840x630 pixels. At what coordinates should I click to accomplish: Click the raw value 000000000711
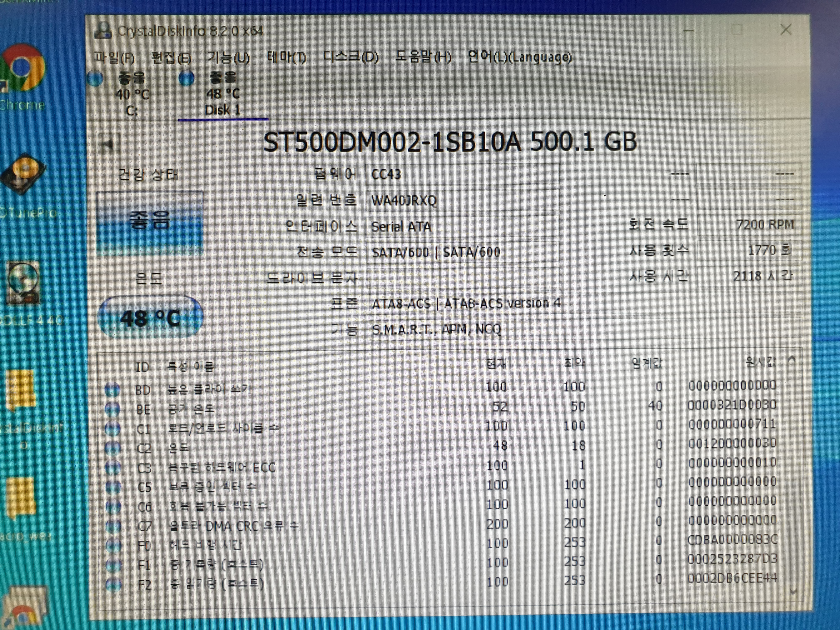point(732,424)
